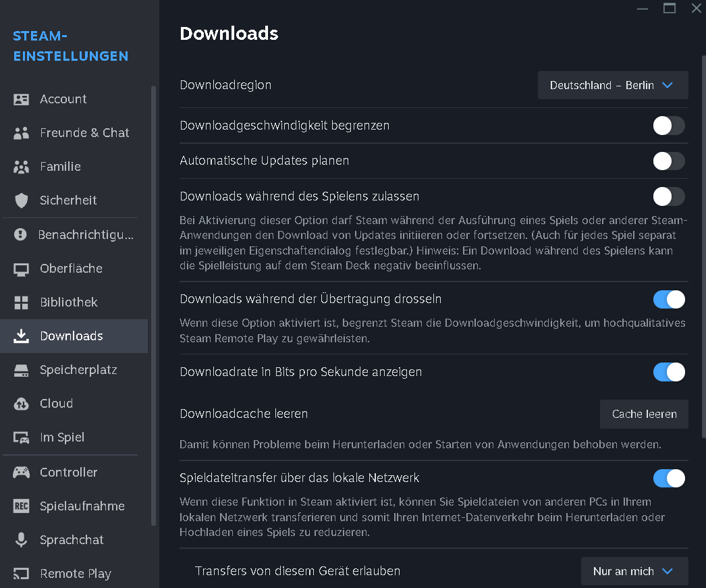Click the main settings panel scrollbar
The height and width of the screenshot is (588, 706).
[x=704, y=246]
